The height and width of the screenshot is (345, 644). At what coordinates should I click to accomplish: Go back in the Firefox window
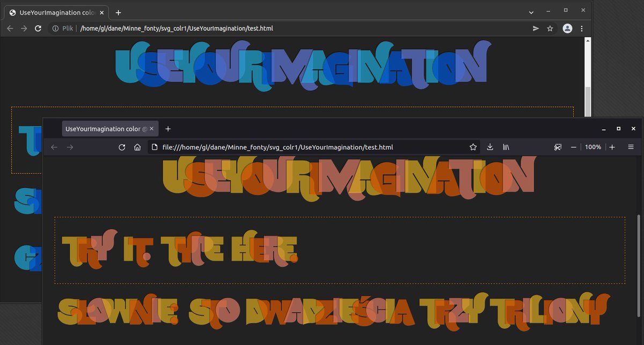pos(54,147)
